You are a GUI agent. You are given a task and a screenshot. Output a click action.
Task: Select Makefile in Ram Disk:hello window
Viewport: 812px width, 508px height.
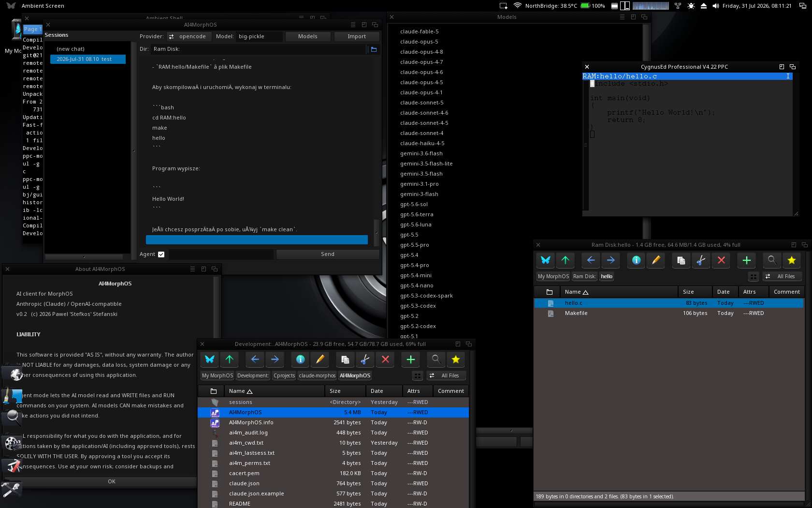[x=668, y=314]
